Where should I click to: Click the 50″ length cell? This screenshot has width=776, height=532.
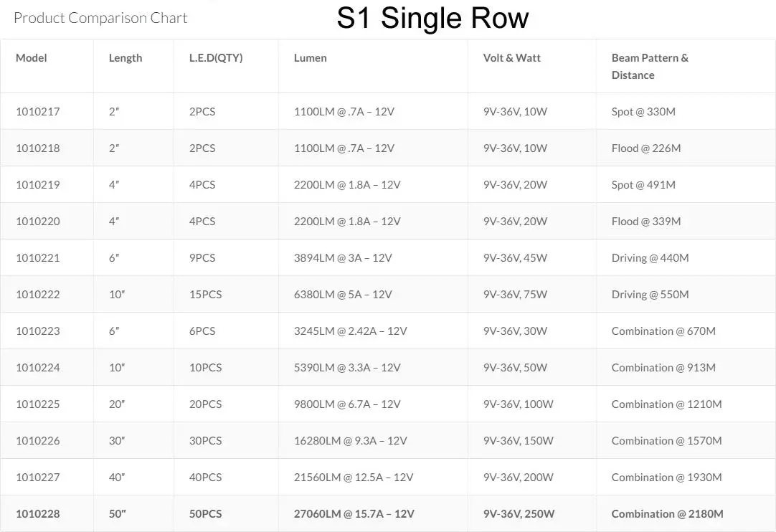tap(118, 514)
